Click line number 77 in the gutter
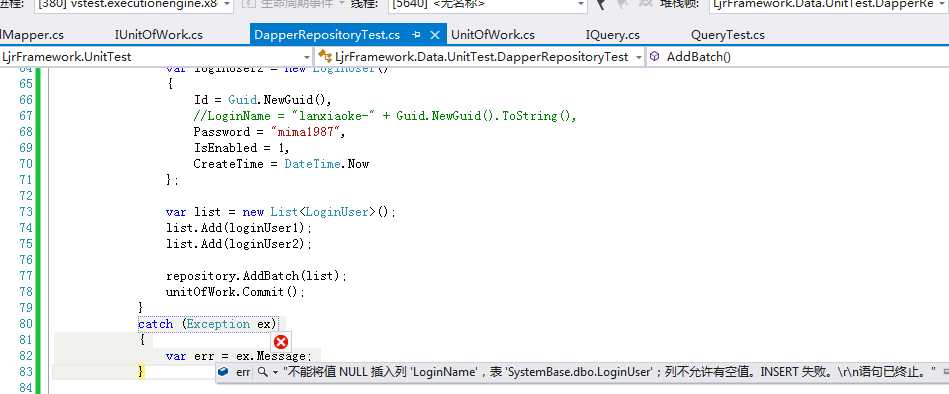Screen dimensions: 949x394 (x=25, y=276)
